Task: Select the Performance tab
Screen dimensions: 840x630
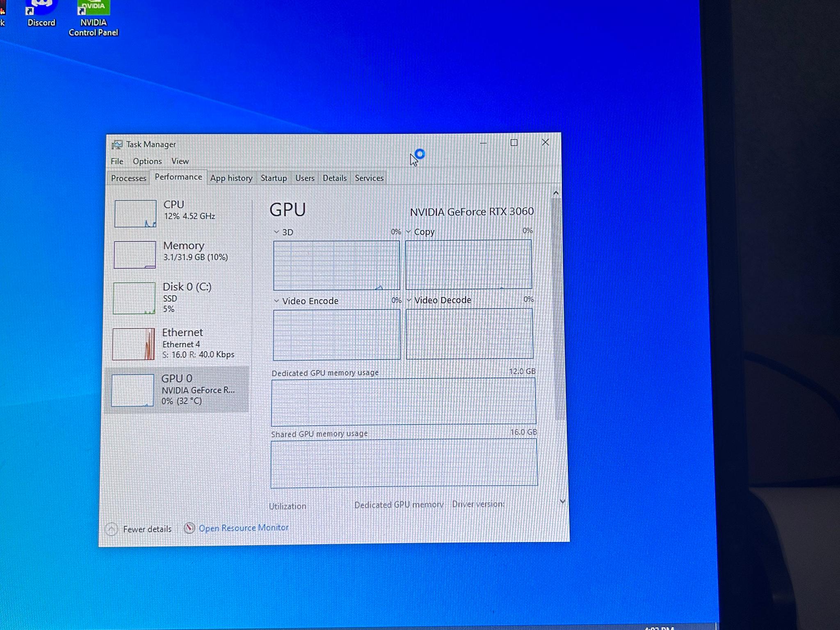Action: click(178, 177)
